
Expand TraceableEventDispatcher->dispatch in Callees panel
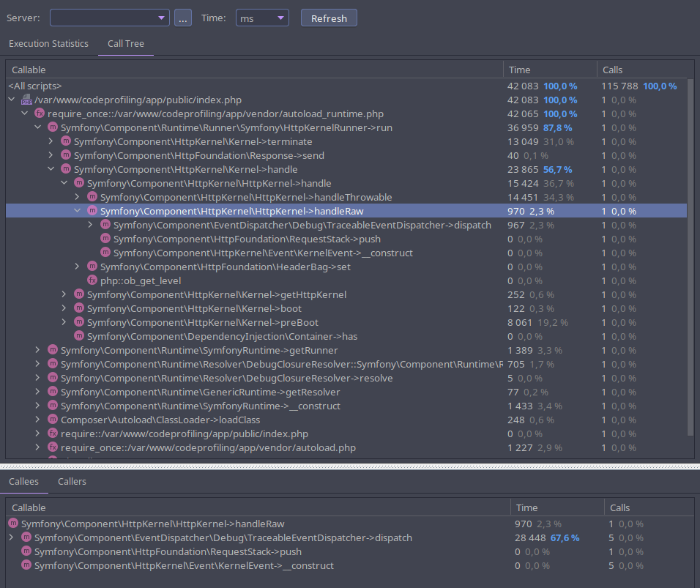tap(12, 537)
